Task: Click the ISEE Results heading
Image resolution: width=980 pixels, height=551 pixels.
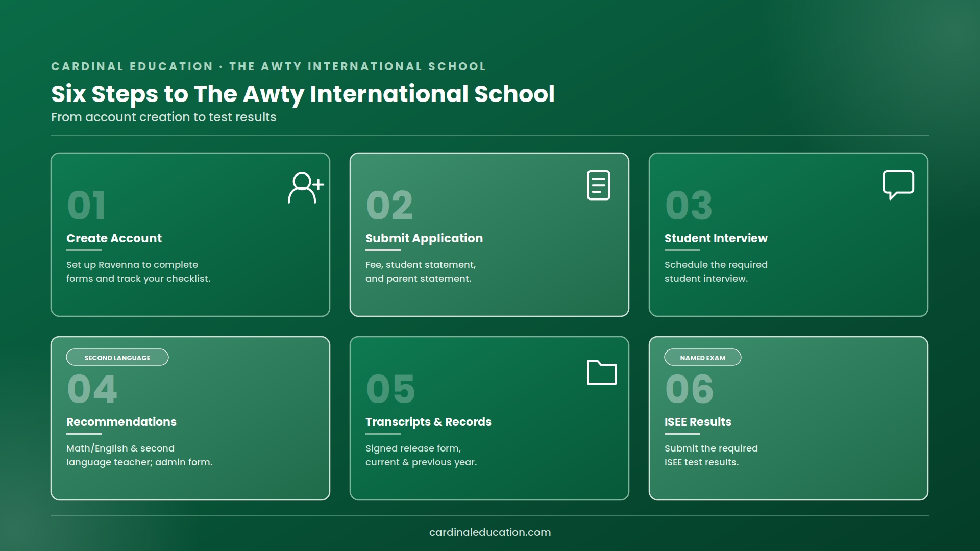Action: click(x=698, y=422)
